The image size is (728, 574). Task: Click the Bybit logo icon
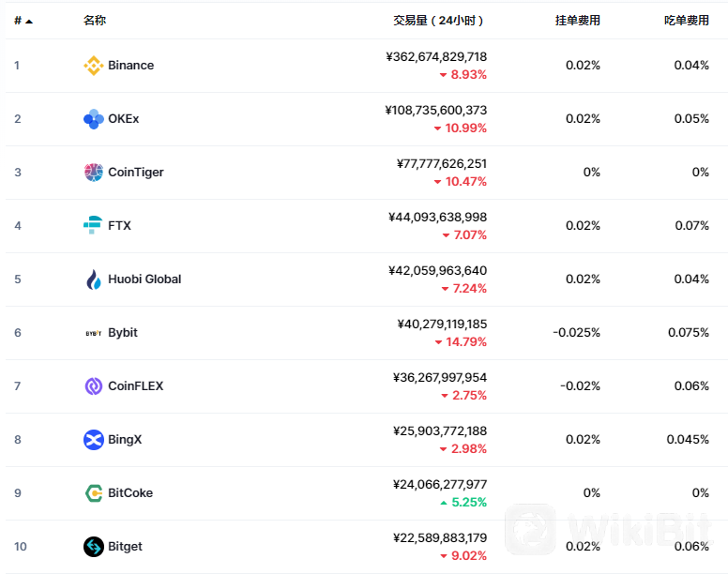tap(93, 333)
